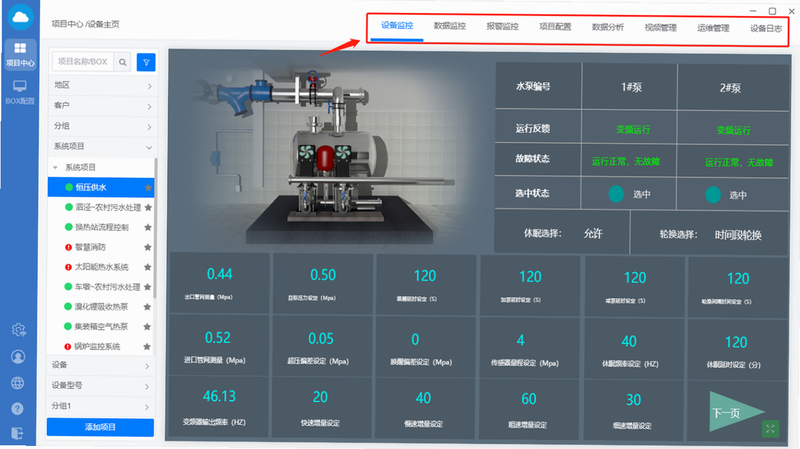Toggle favorite star for 锅炉监控系统
This screenshot has height=449, width=800.
[147, 347]
